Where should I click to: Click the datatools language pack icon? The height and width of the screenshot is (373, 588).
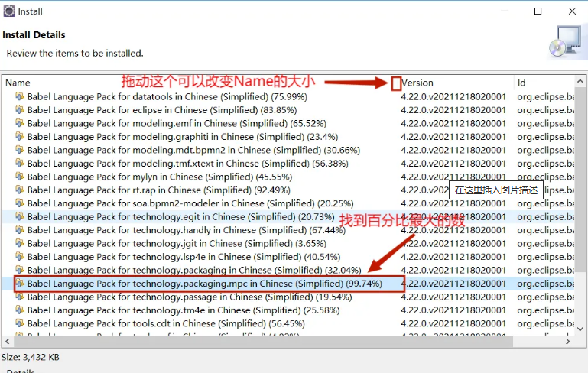pyautogui.click(x=20, y=97)
